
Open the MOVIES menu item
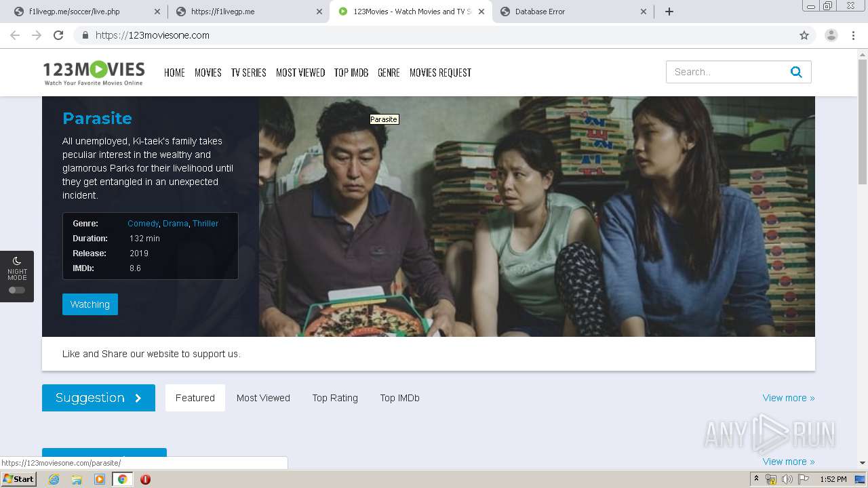click(x=208, y=73)
